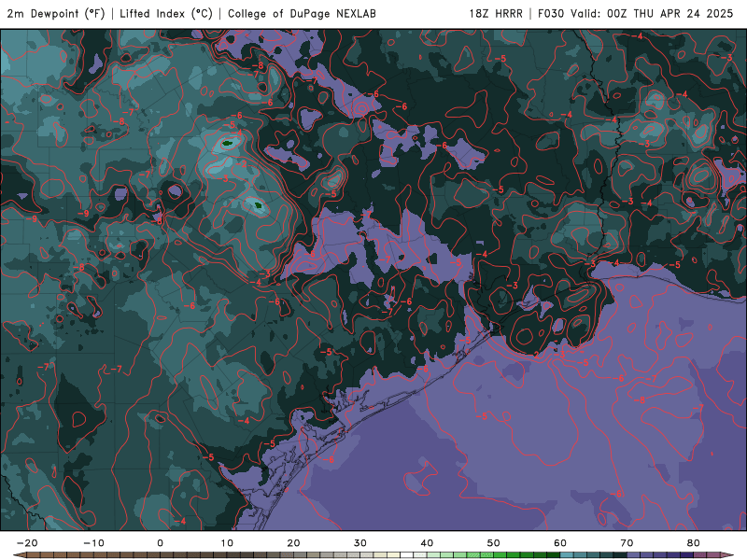Image resolution: width=747 pixels, height=560 pixels.
Task: Click the 50 tick label on the color scale
Action: click(494, 543)
